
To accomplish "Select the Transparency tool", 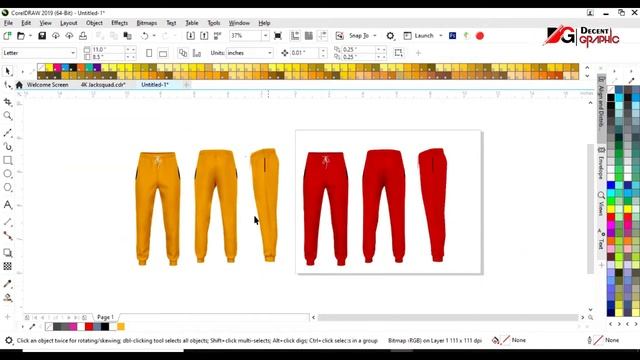I will (8, 267).
